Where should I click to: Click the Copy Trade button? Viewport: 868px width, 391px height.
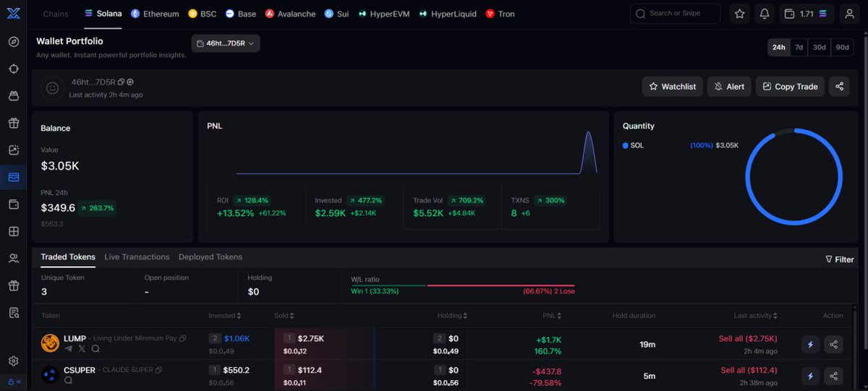[x=790, y=86]
